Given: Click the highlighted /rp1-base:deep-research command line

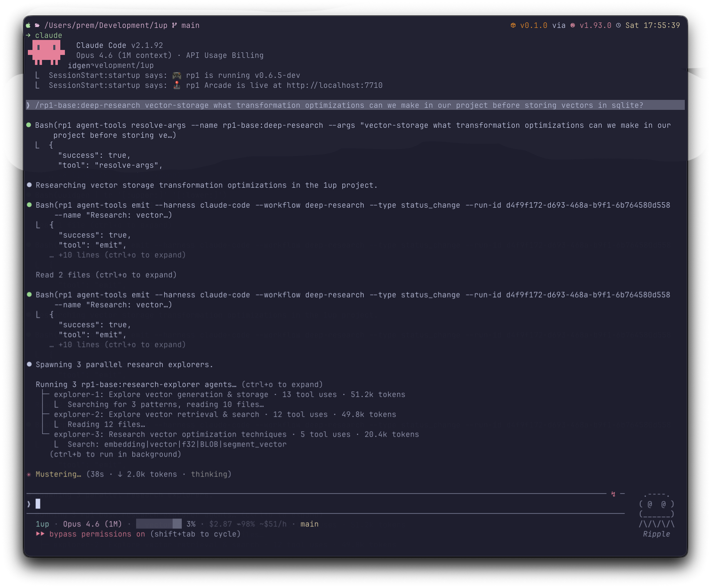Looking at the screenshot, I should point(355,105).
